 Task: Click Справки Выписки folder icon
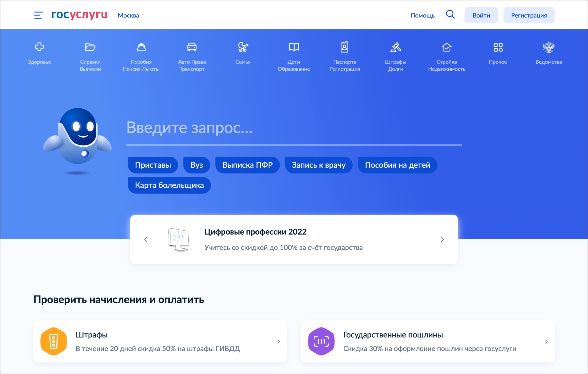pos(90,47)
